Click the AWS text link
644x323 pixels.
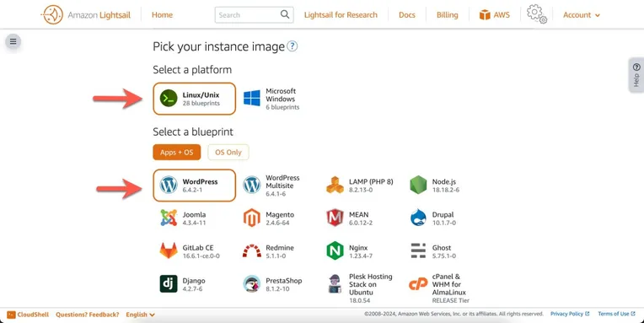tap(502, 15)
